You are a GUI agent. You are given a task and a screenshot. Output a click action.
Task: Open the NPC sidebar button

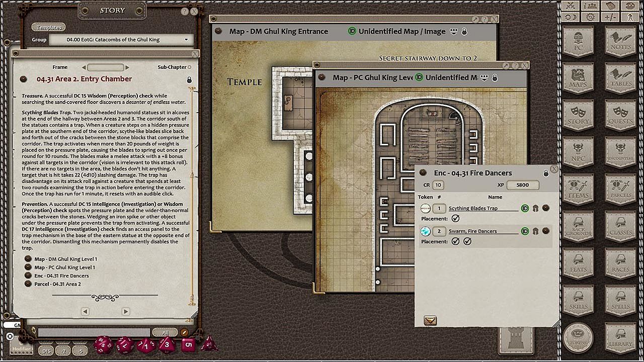579,153
